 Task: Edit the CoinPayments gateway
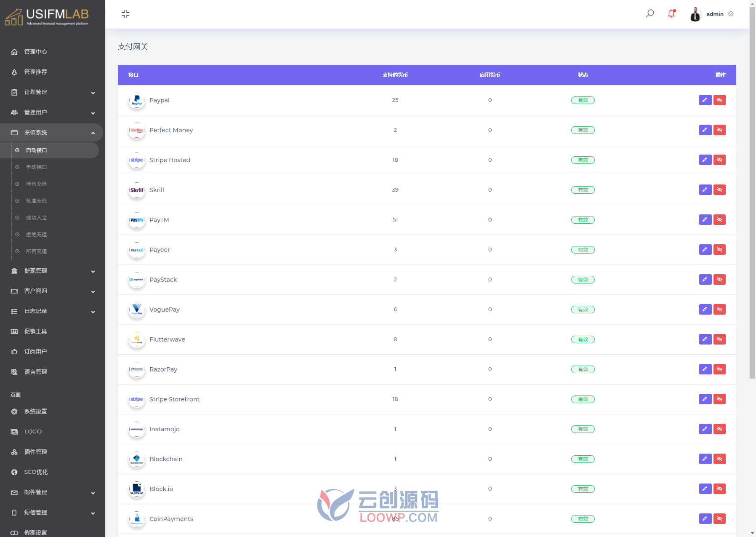click(705, 519)
